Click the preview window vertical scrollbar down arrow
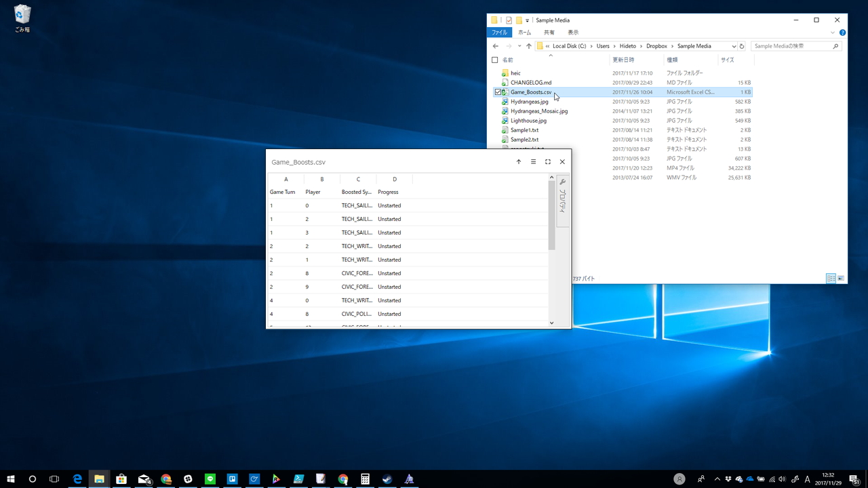Image resolution: width=868 pixels, height=488 pixels. (x=551, y=323)
